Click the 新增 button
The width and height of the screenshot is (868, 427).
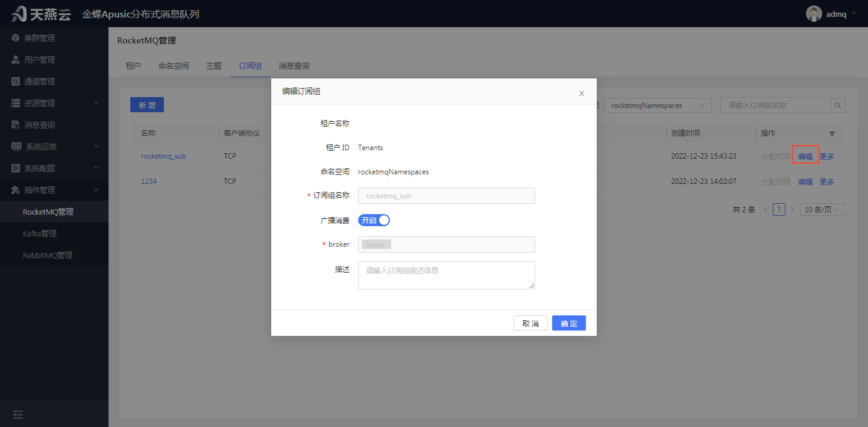click(x=147, y=105)
